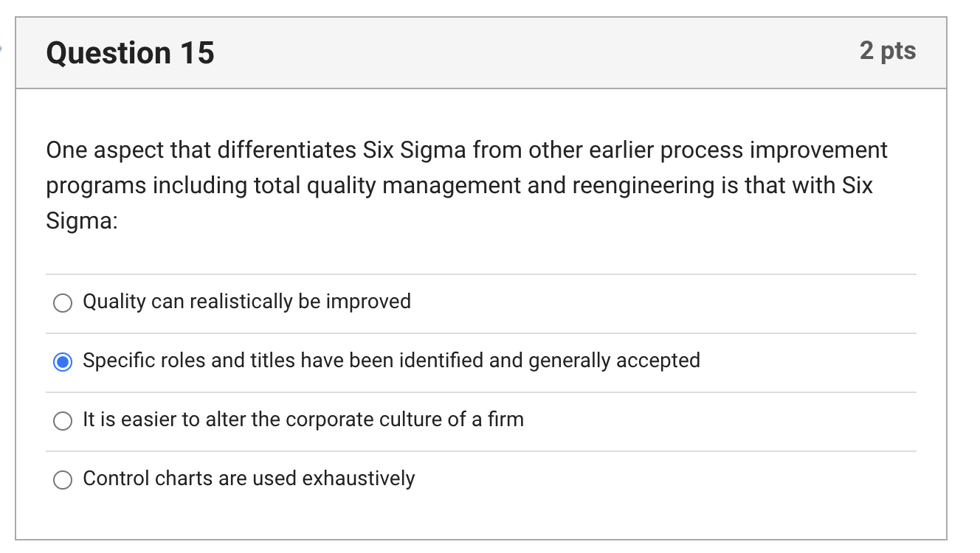Select the 'Quality can realistically be improved' radio button
Viewport: 980px width, 553px height.
63,302
